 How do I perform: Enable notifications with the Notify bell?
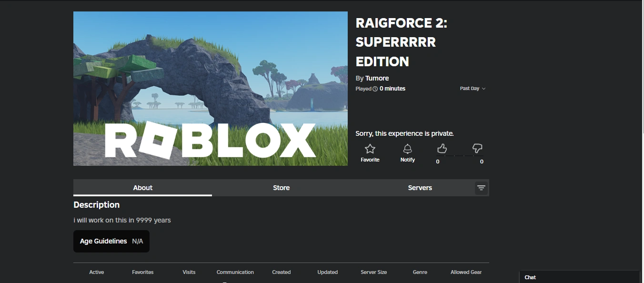(x=407, y=148)
